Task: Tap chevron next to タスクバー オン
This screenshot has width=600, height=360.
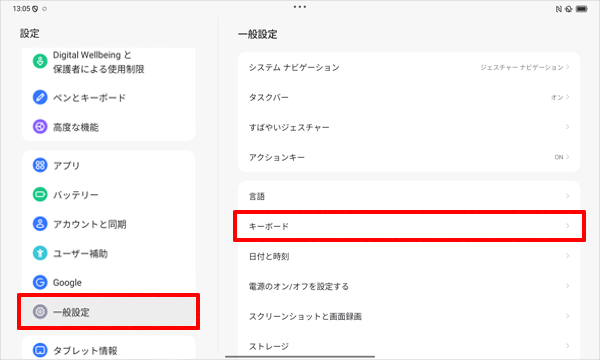Action: [567, 97]
